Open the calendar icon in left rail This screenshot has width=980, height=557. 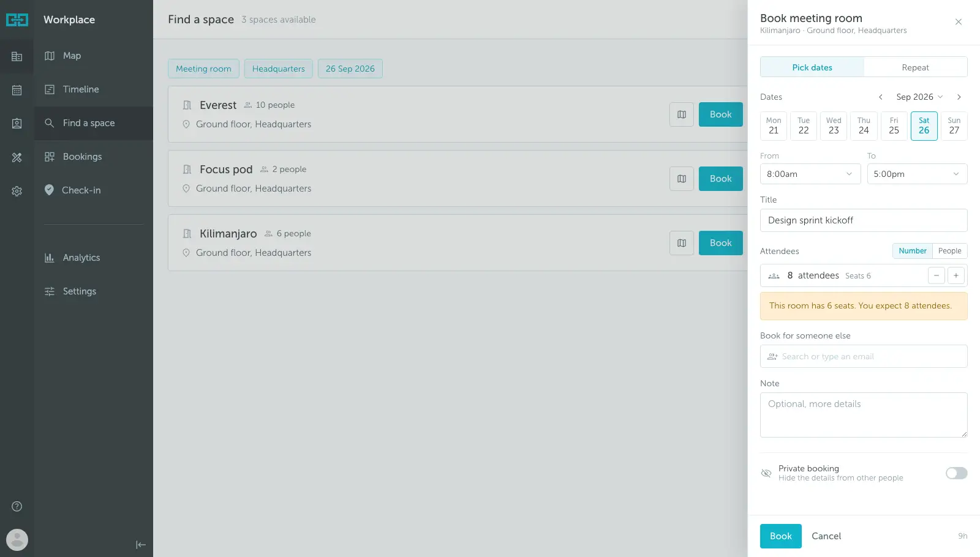tap(17, 90)
